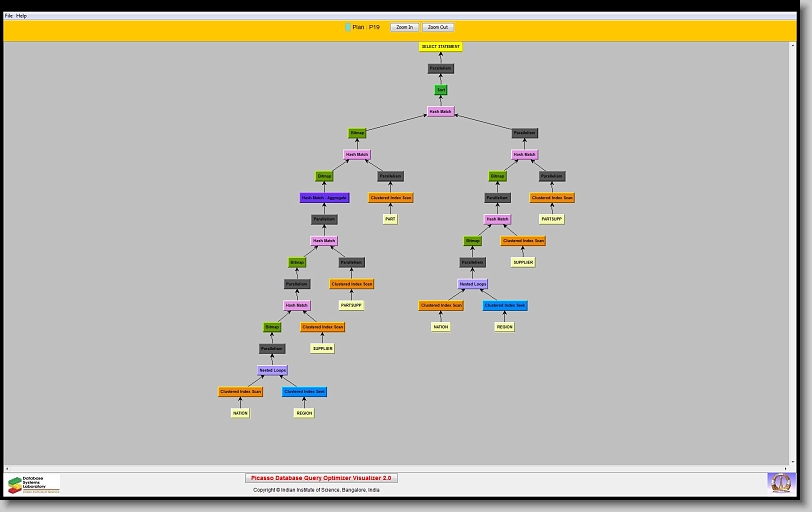Click the Zoom Out button

click(437, 27)
